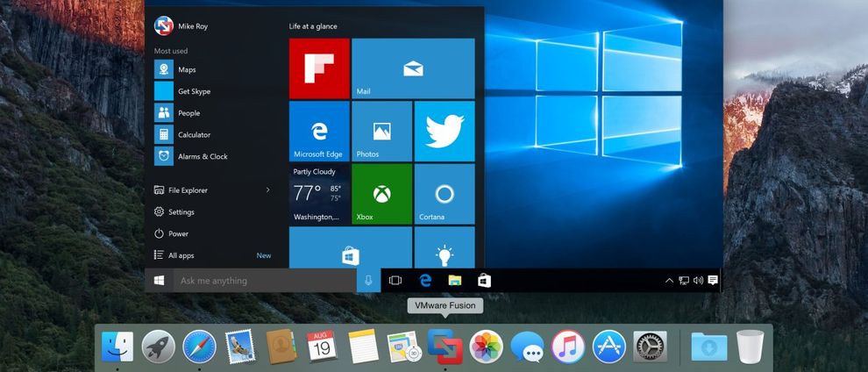Open the Store tile in Start menu
Screen dimensions: 868x372
click(351, 247)
